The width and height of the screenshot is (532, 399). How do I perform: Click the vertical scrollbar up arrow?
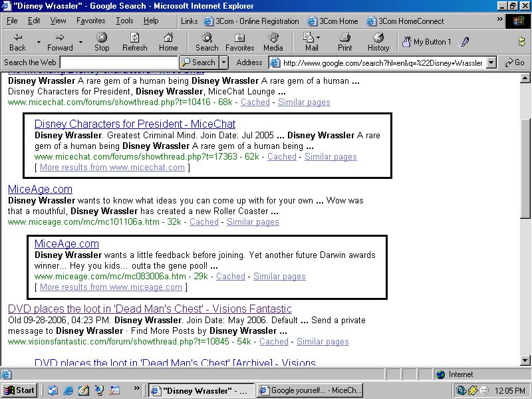point(525,78)
